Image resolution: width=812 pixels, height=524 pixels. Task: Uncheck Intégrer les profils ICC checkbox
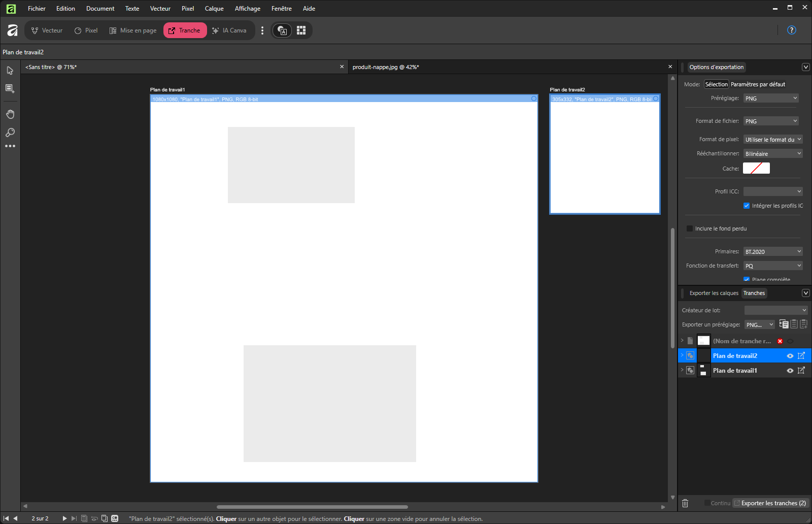tap(747, 206)
